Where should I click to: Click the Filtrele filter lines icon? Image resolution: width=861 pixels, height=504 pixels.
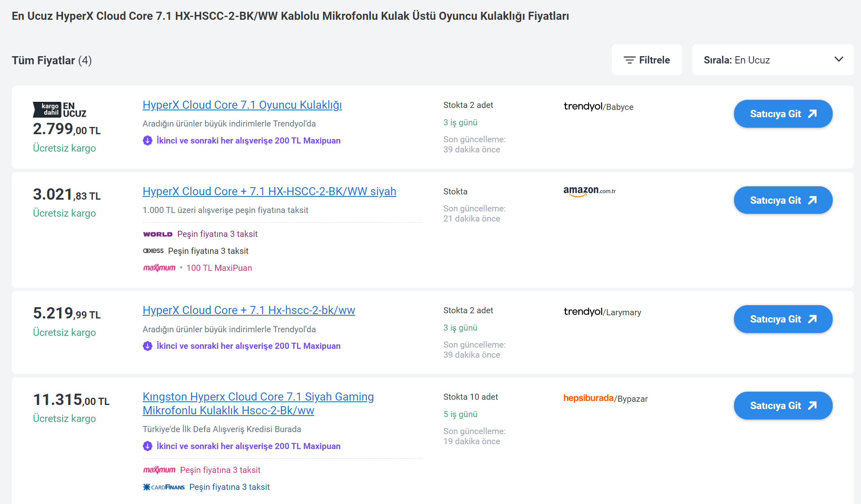(629, 60)
